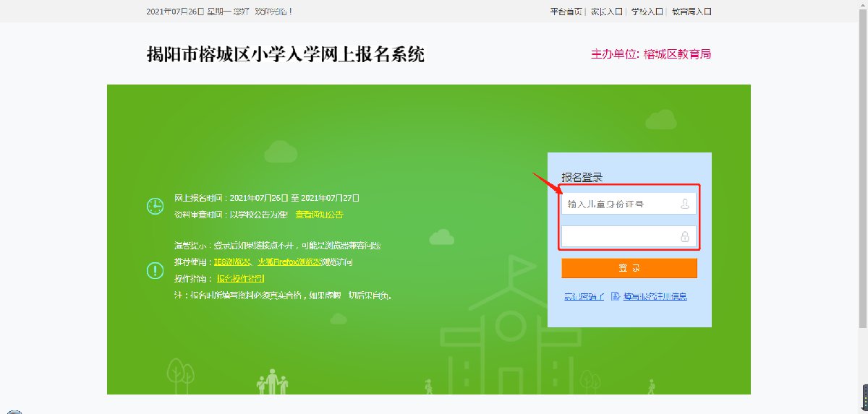Focus the child ID number input field
This screenshot has width=868, height=414.
[629, 204]
